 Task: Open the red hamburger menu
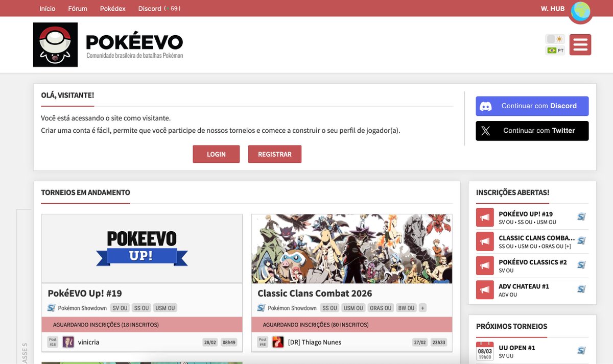click(580, 44)
